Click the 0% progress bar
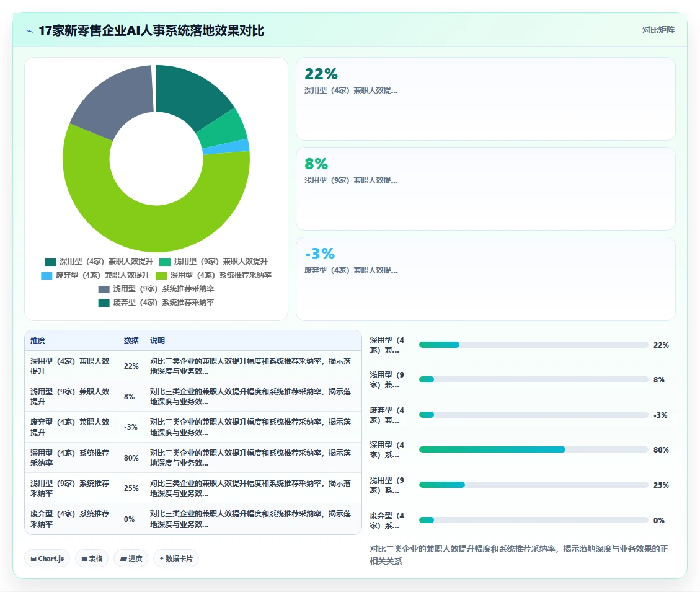 [x=533, y=520]
